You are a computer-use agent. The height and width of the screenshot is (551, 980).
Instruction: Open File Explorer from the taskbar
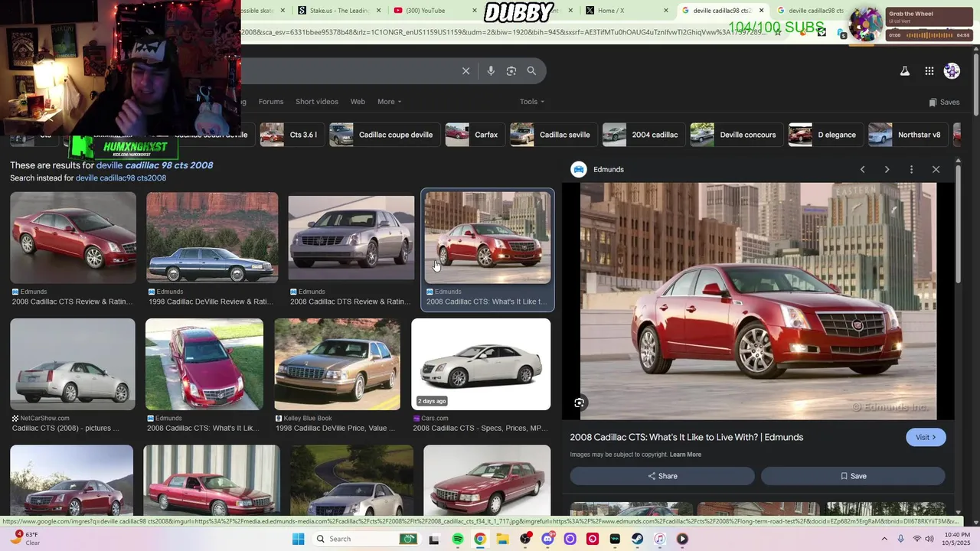pyautogui.click(x=502, y=539)
